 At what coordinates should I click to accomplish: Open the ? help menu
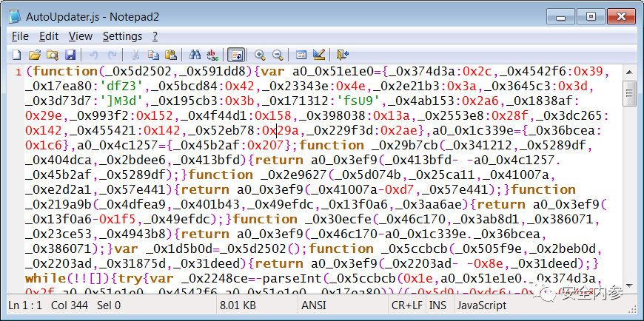pos(155,36)
